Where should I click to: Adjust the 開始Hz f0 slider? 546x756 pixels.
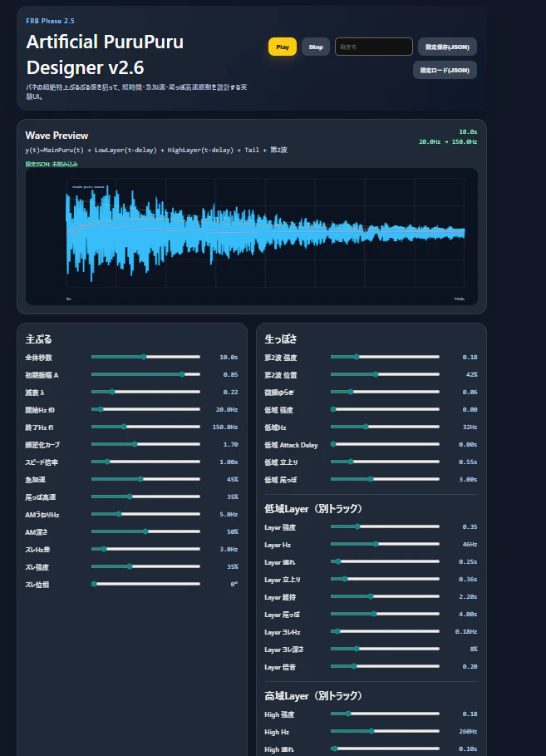pos(145,409)
